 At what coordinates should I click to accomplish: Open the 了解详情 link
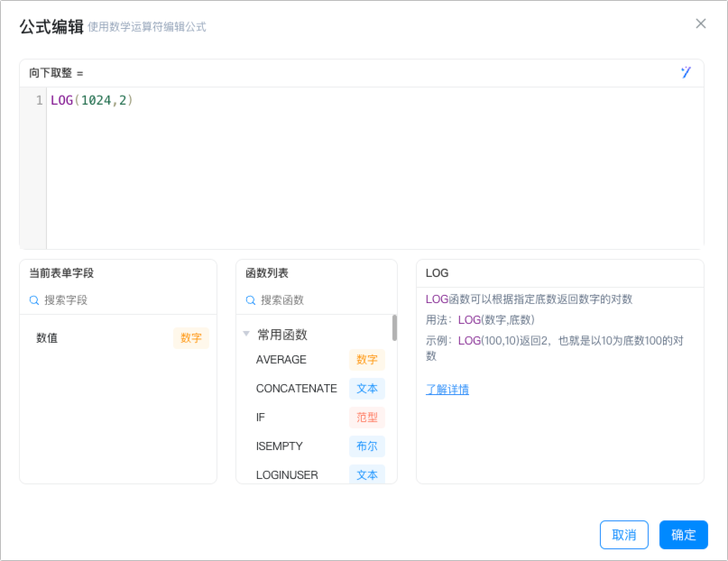point(447,390)
